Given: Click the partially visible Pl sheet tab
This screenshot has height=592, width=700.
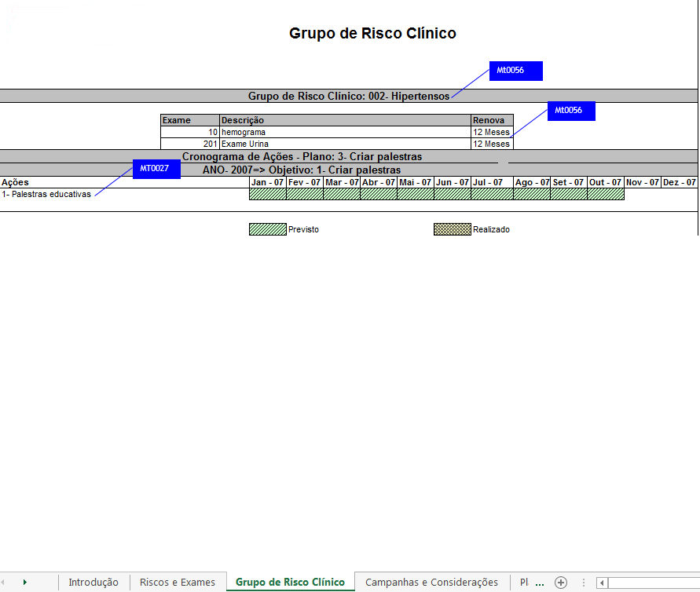Looking at the screenshot, I should (524, 582).
